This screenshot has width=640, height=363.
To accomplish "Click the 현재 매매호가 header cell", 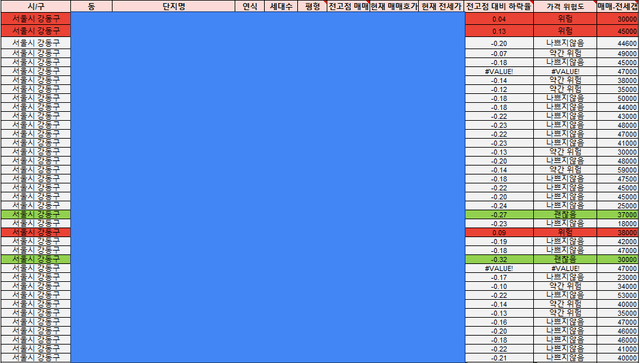I will 394,6.
